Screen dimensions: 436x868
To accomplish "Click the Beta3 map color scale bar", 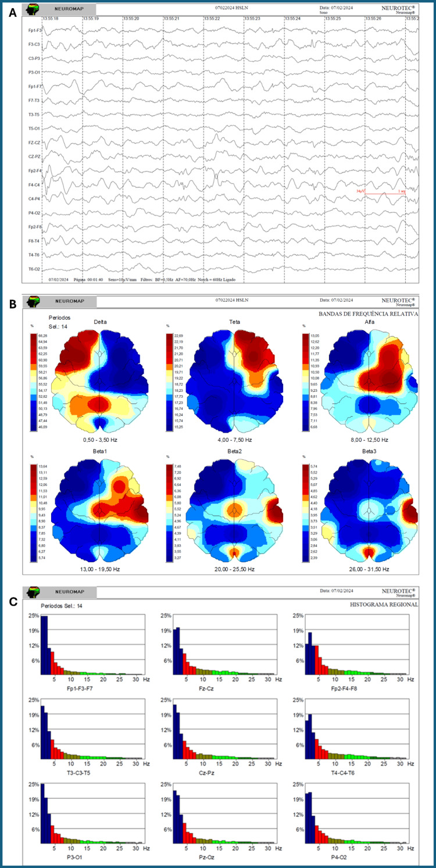I will click(x=305, y=514).
